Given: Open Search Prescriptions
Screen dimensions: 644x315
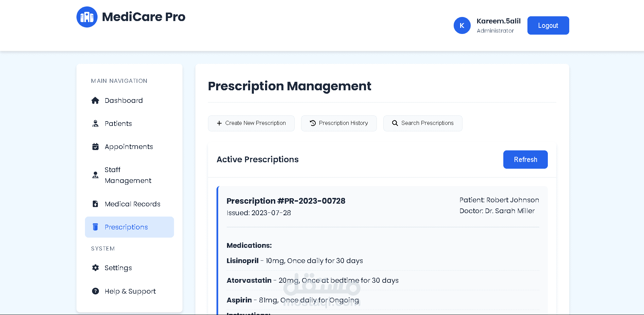Looking at the screenshot, I should [x=422, y=123].
